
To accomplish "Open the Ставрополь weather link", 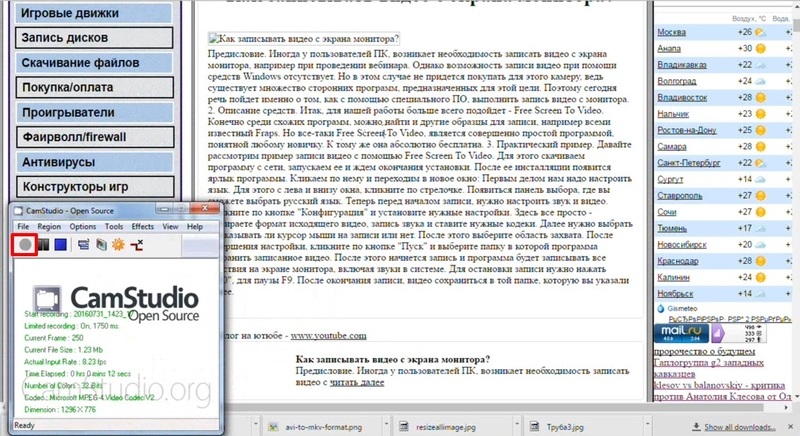I will pyautogui.click(x=679, y=195).
